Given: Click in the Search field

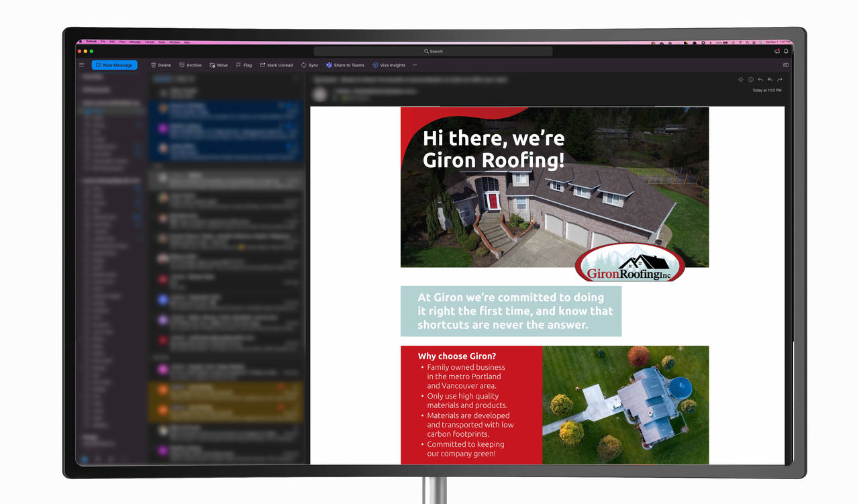Looking at the screenshot, I should (433, 51).
